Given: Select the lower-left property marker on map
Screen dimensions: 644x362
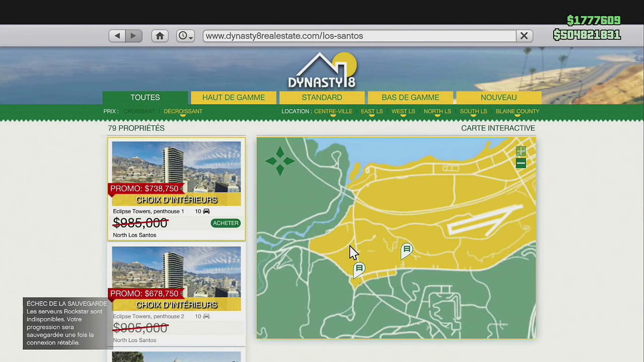Looking at the screenshot, I should pos(359,269).
